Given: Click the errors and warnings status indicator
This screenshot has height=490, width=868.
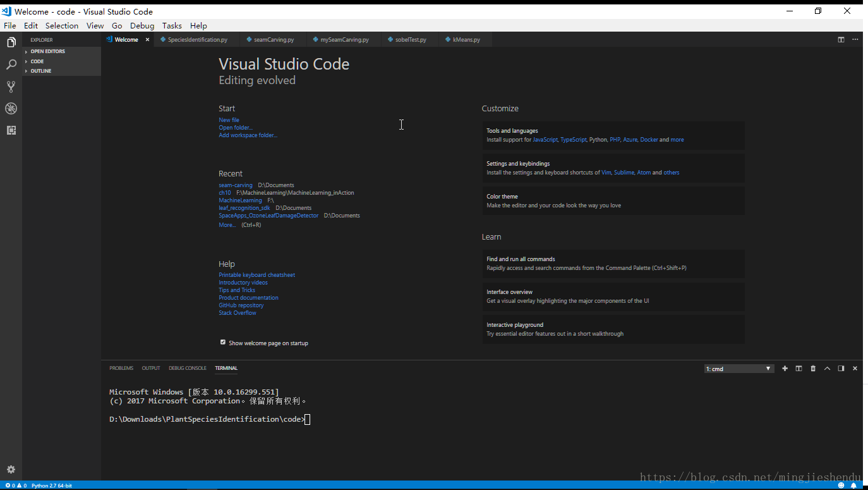Looking at the screenshot, I should (x=16, y=486).
